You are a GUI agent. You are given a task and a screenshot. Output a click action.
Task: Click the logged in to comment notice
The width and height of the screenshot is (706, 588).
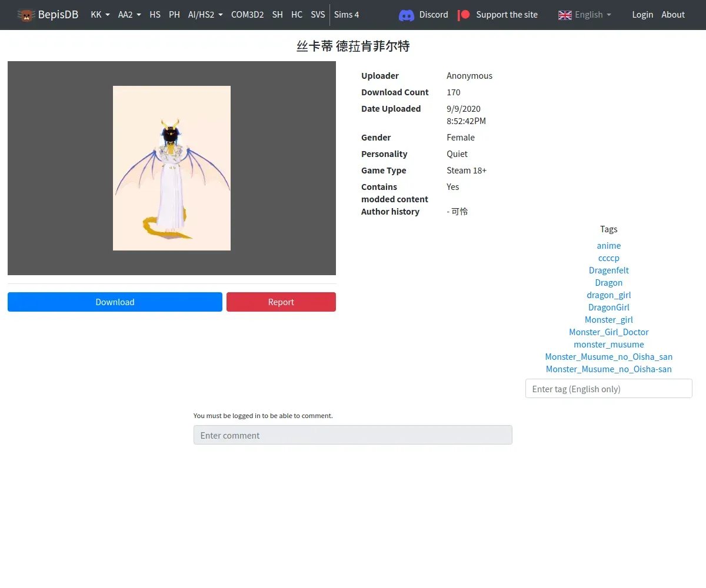tap(263, 416)
